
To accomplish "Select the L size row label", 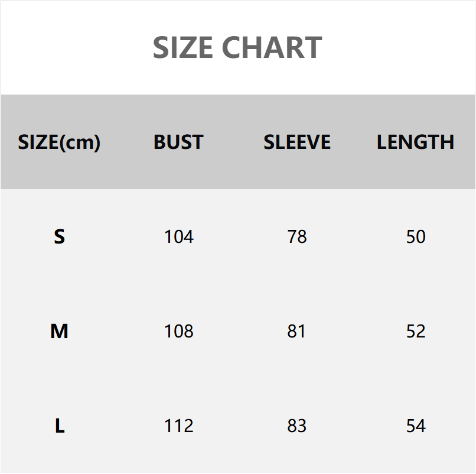I will [x=60, y=426].
